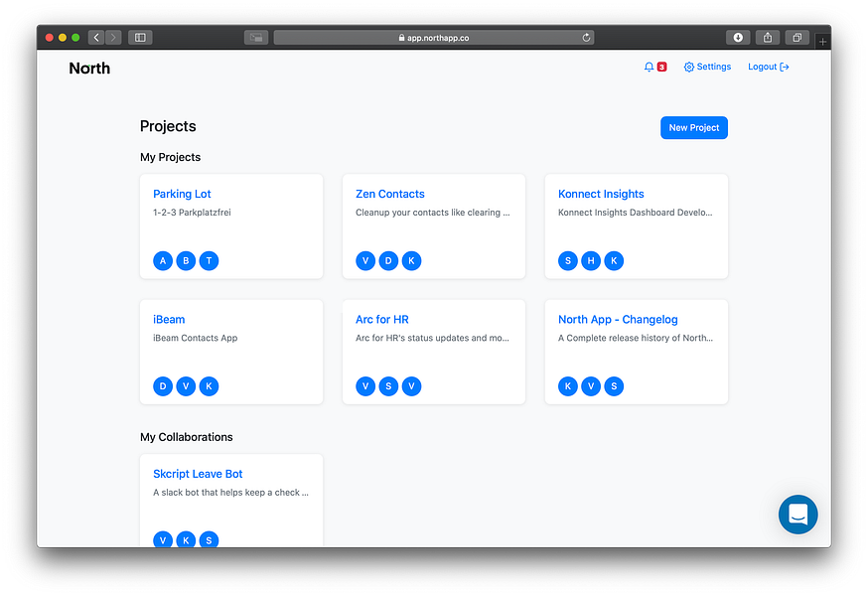
Task: Open the Arc for HR project
Action: tap(382, 320)
